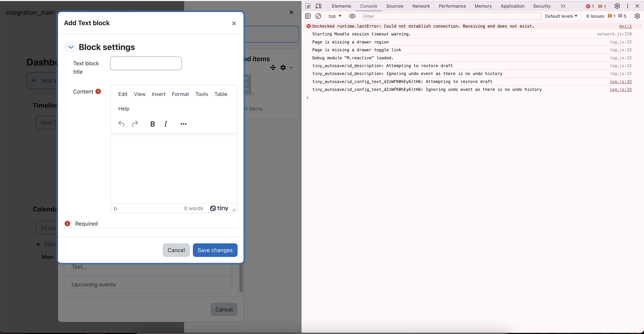Switch to the Sources tab
The height and width of the screenshot is (334, 644).
[x=394, y=6]
